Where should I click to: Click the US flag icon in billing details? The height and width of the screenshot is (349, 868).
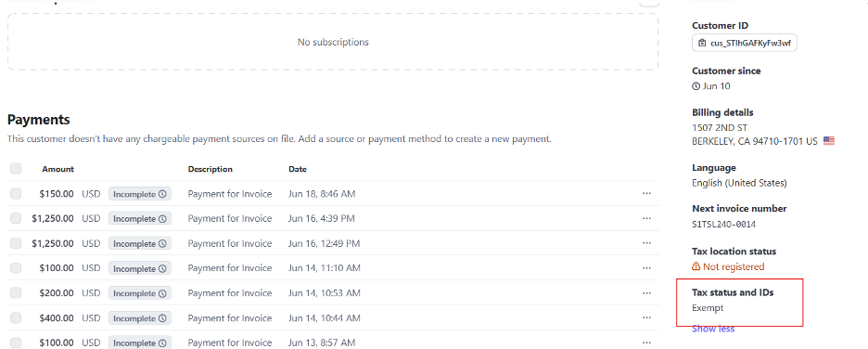tap(829, 141)
